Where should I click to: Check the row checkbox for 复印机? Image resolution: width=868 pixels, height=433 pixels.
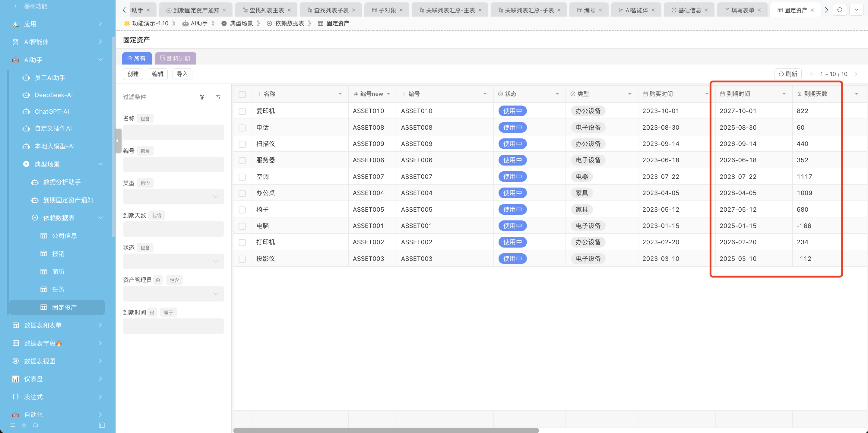(x=242, y=111)
